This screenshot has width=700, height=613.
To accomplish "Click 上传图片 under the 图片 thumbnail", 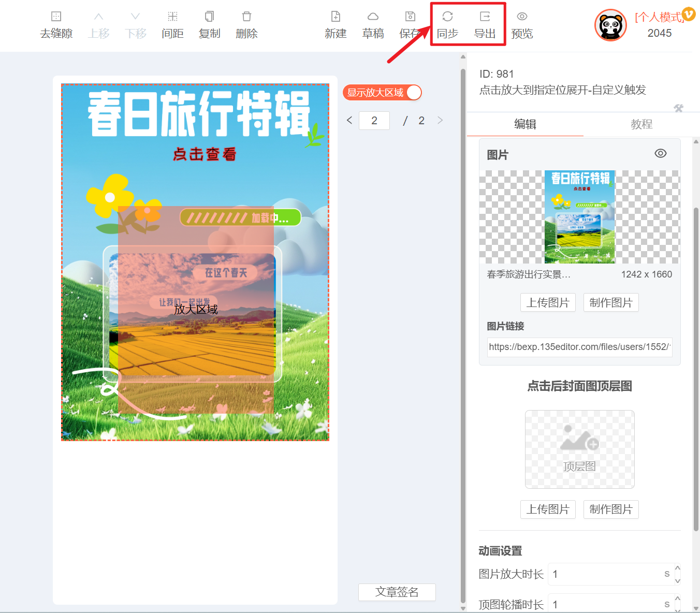I will [548, 302].
